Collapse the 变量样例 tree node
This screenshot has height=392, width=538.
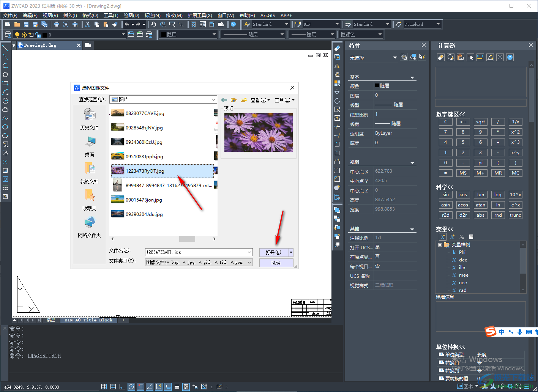440,245
